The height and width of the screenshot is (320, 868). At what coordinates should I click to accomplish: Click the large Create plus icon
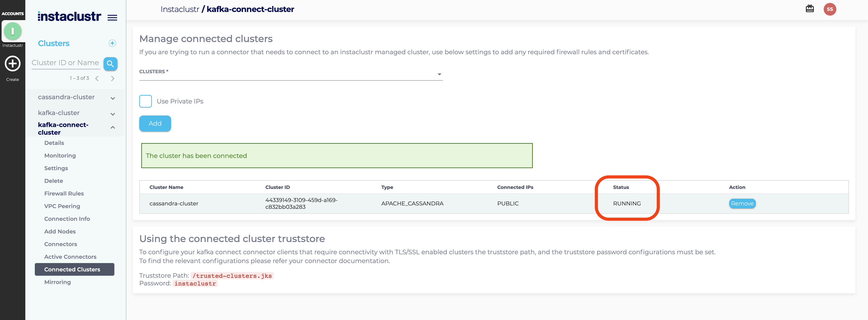click(x=12, y=64)
